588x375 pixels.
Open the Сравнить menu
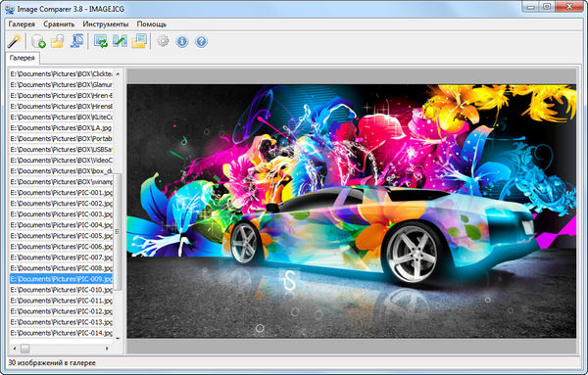tap(59, 23)
